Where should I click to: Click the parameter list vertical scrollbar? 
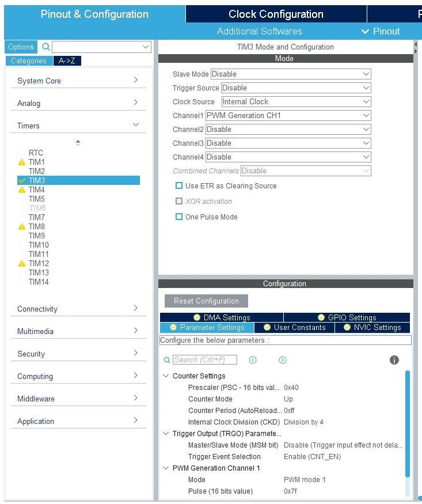click(x=407, y=423)
